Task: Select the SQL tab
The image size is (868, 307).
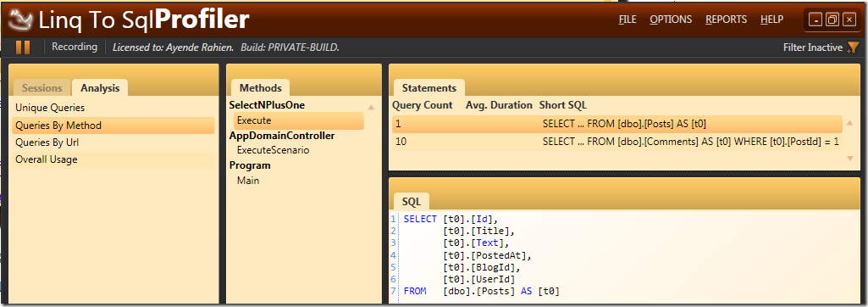Action: click(412, 201)
